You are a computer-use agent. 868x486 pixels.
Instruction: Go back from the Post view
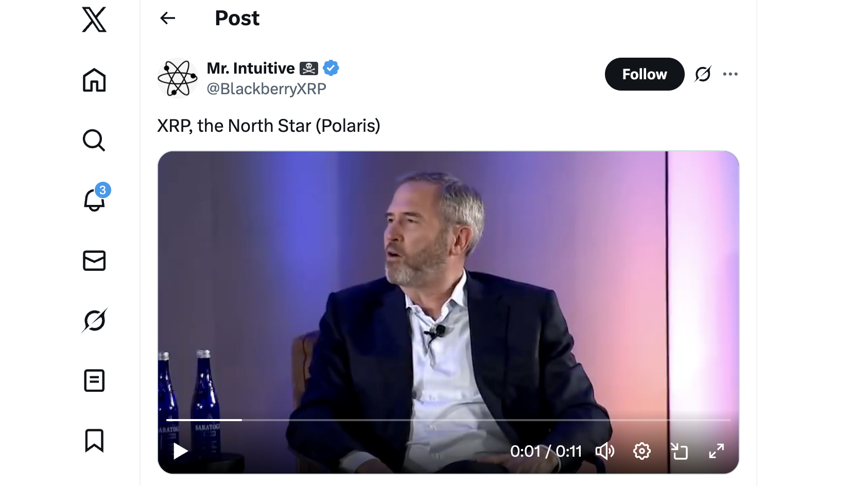pos(167,18)
